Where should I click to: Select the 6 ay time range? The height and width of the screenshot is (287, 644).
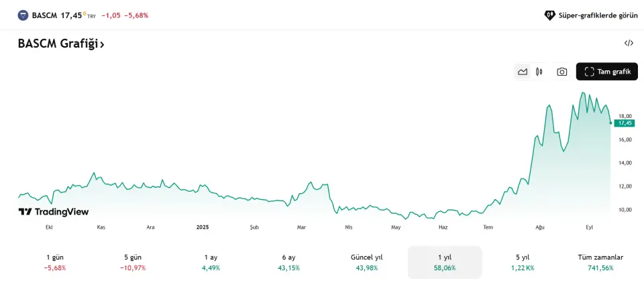click(x=288, y=262)
